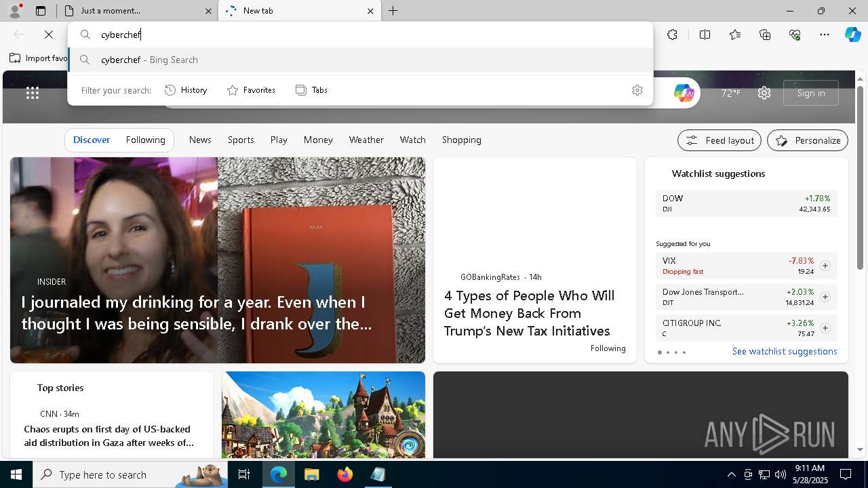Viewport: 868px width, 488px height.
Task: Open Settings and more ellipsis menu
Action: click(x=825, y=35)
